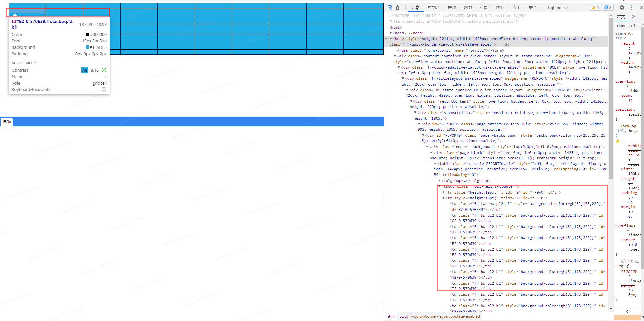This screenshot has width=644, height=321.
Task: Open the warnings counter showing 5
Action: click(595, 7)
